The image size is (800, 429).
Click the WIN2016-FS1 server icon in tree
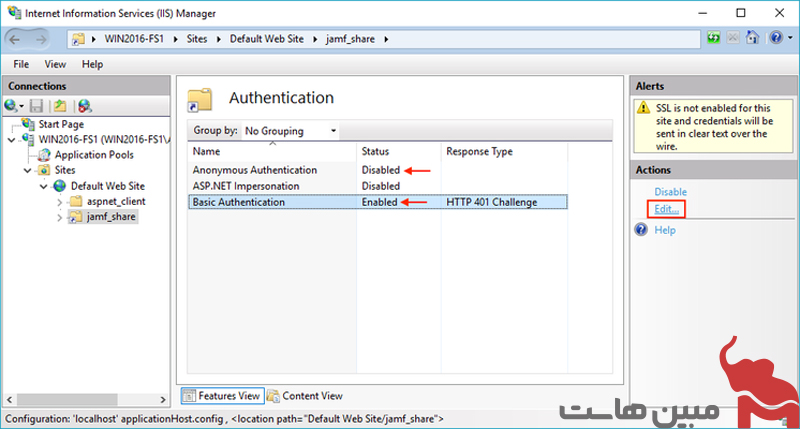click(x=28, y=139)
